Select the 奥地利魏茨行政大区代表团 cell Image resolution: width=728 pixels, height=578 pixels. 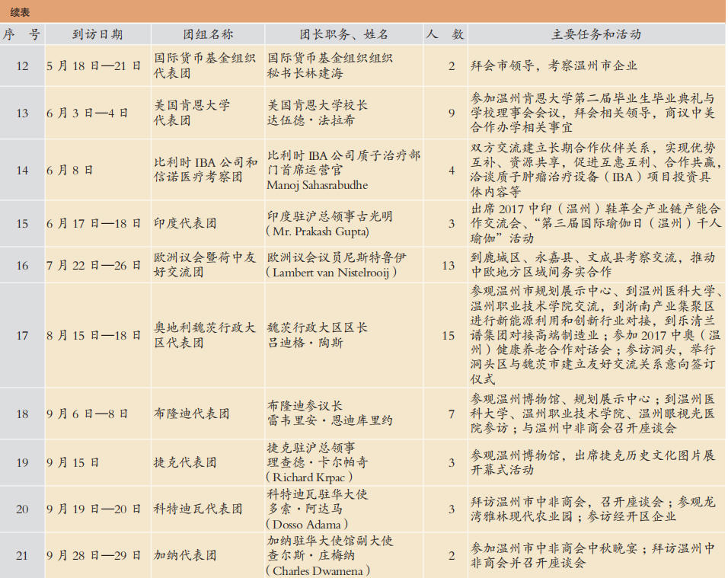pos(207,336)
